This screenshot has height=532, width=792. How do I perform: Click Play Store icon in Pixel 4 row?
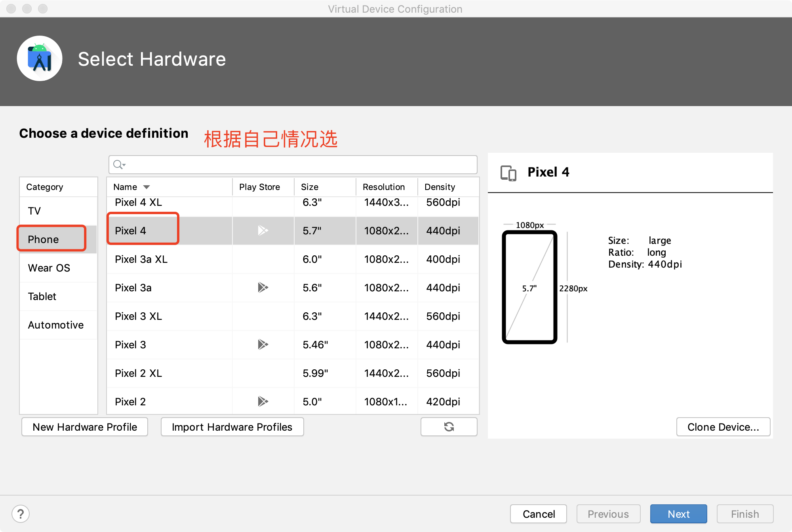[263, 230]
